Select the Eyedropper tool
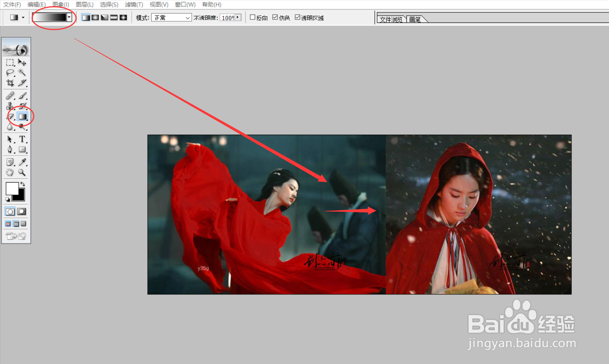The width and height of the screenshot is (609, 364). pyautogui.click(x=22, y=162)
